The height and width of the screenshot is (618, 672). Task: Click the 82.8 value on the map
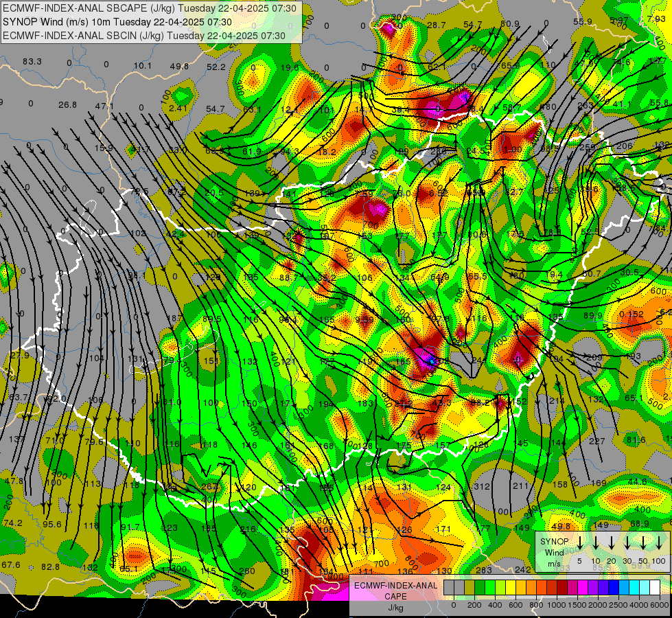click(50, 567)
